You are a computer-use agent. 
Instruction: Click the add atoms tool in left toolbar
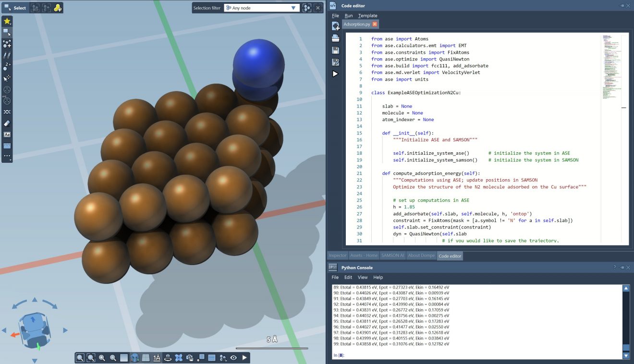tap(7, 44)
